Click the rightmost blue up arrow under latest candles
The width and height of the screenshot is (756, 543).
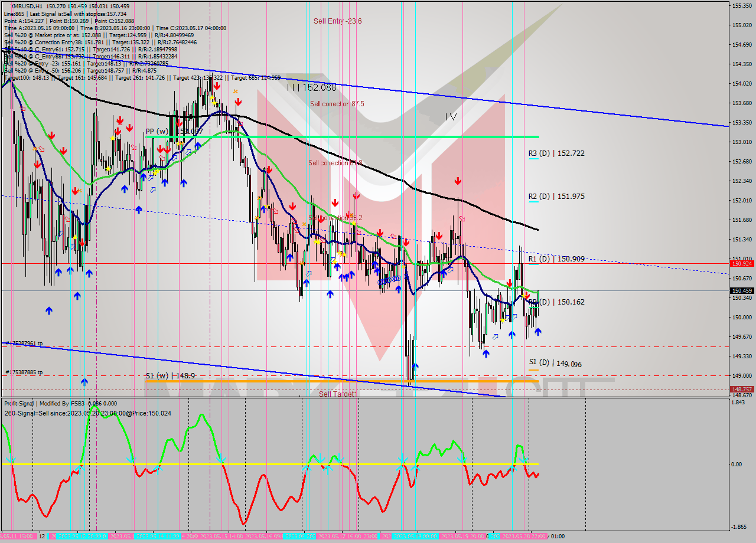pyautogui.click(x=538, y=332)
